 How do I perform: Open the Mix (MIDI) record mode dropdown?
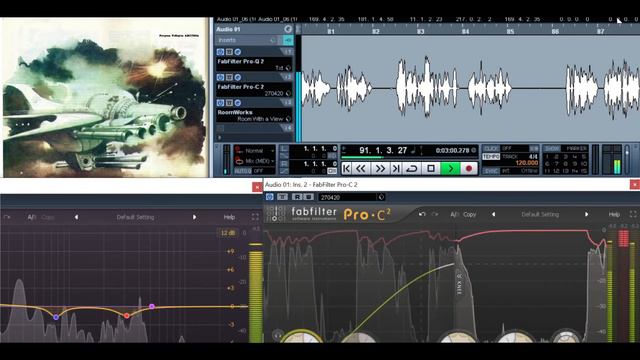point(256,161)
